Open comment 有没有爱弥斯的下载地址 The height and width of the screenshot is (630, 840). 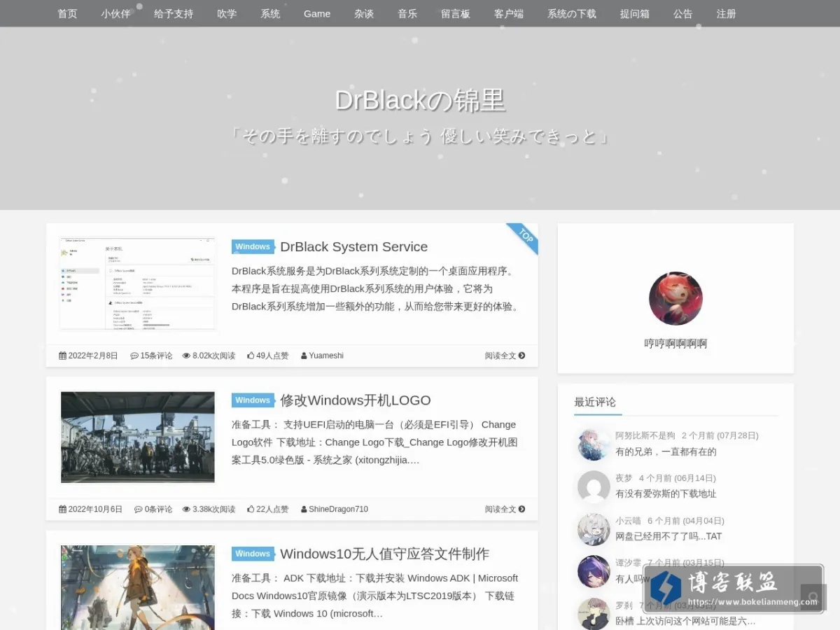click(666, 493)
